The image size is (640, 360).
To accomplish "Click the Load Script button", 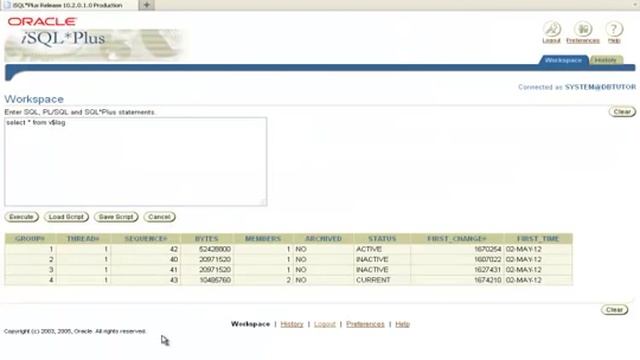I will pyautogui.click(x=66, y=217).
